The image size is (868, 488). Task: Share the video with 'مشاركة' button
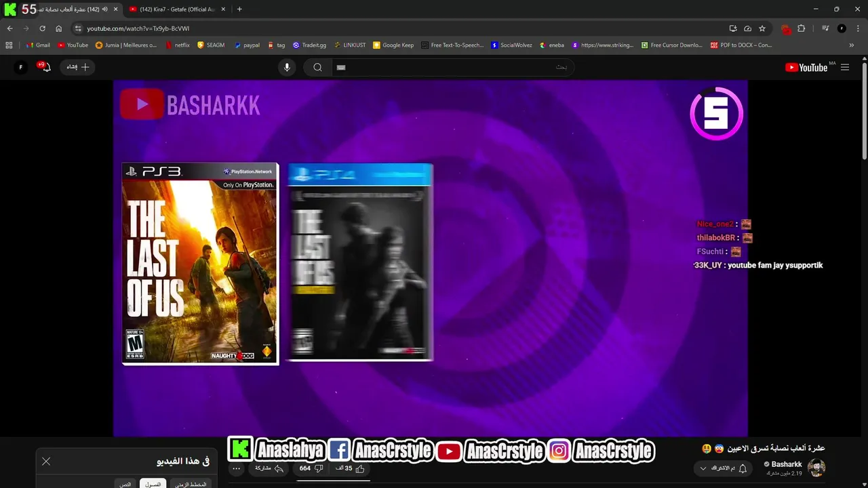(269, 468)
